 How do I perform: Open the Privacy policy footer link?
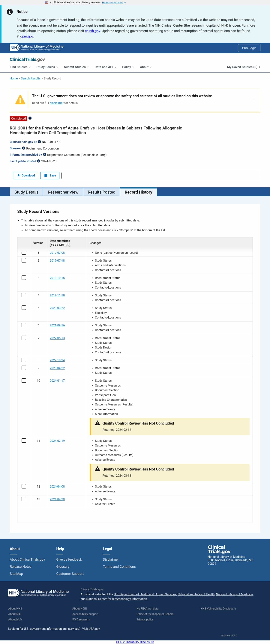coord(145,619)
